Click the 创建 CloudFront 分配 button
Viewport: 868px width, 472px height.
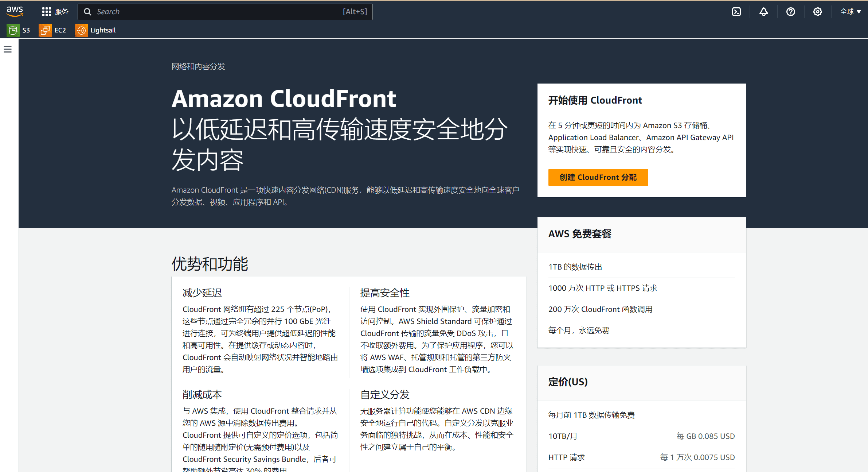point(598,177)
